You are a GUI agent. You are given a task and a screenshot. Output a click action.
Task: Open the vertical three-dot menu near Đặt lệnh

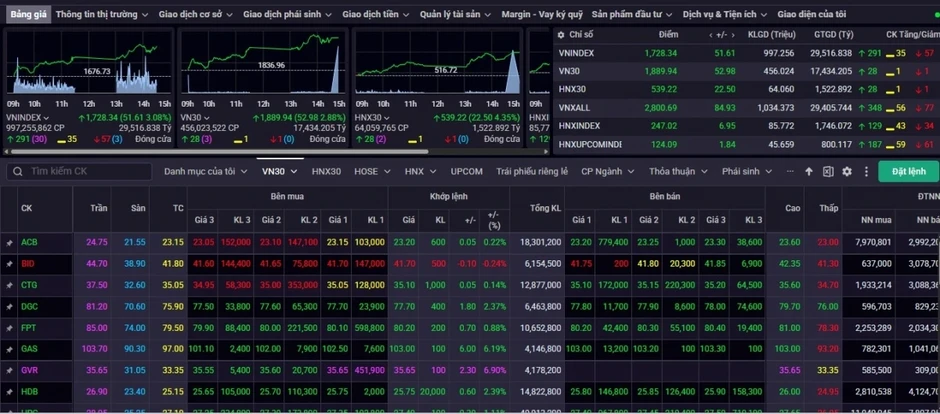(x=866, y=171)
